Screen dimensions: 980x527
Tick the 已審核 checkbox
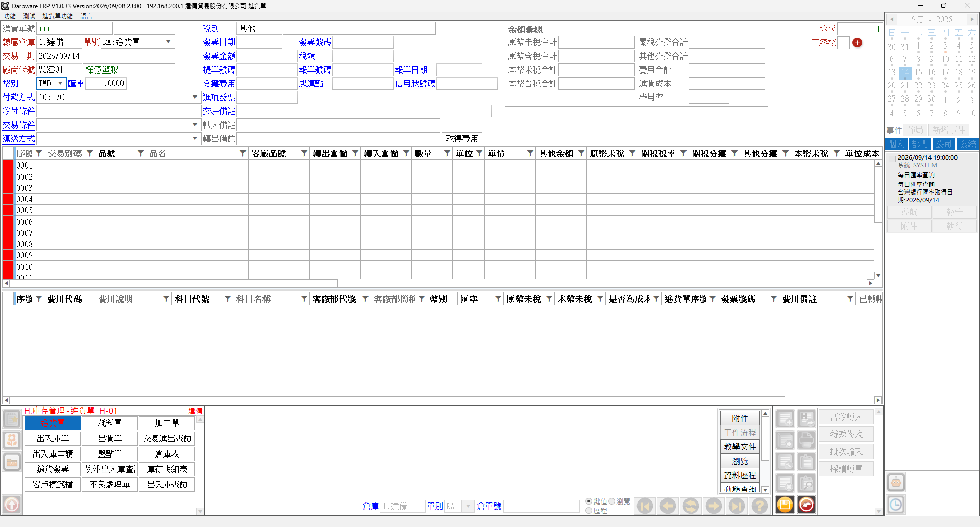pos(844,43)
